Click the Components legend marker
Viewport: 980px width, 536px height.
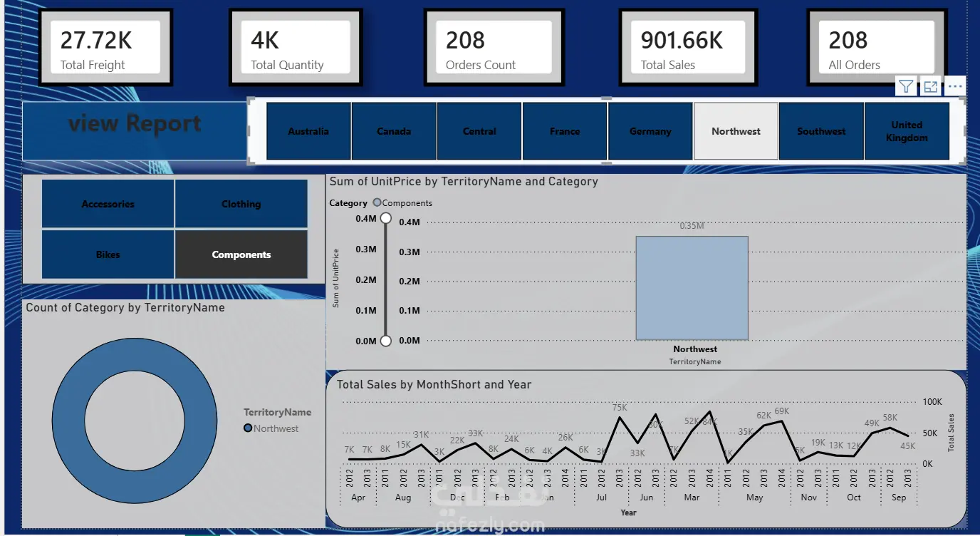tap(377, 202)
